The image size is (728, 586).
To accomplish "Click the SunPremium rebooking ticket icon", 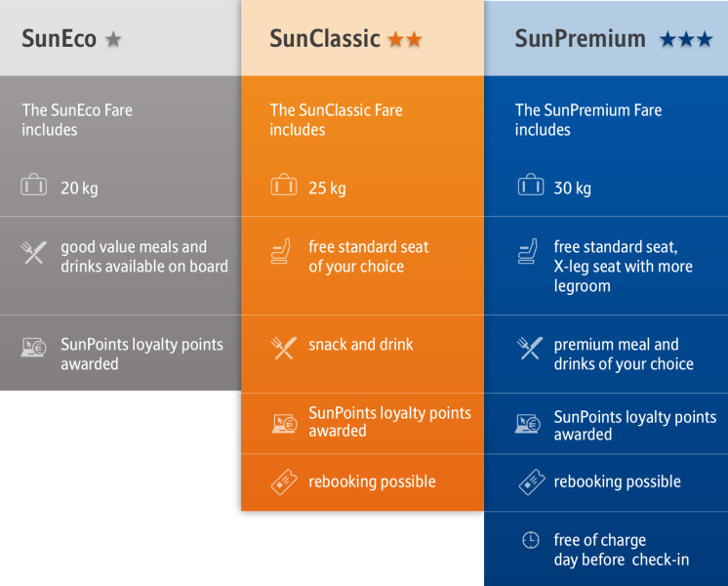I will click(x=532, y=481).
